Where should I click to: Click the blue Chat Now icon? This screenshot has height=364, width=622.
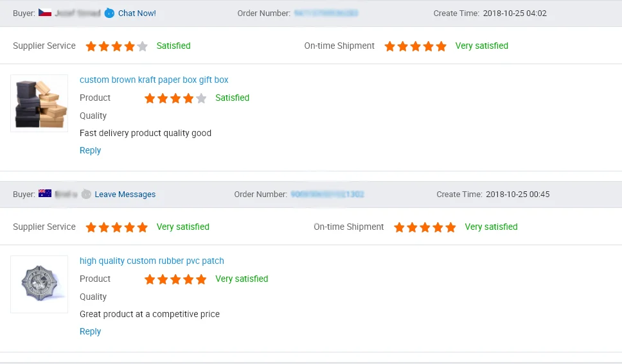[109, 13]
